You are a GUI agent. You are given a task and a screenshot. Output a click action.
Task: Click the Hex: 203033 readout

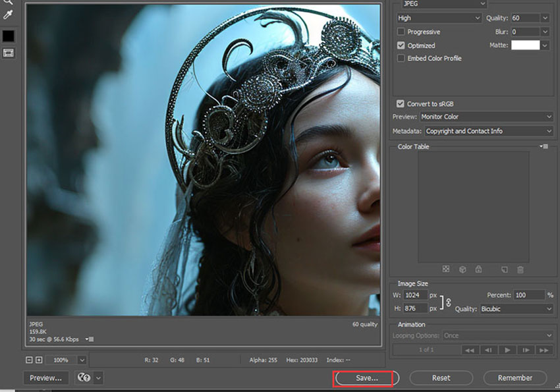pos(302,360)
